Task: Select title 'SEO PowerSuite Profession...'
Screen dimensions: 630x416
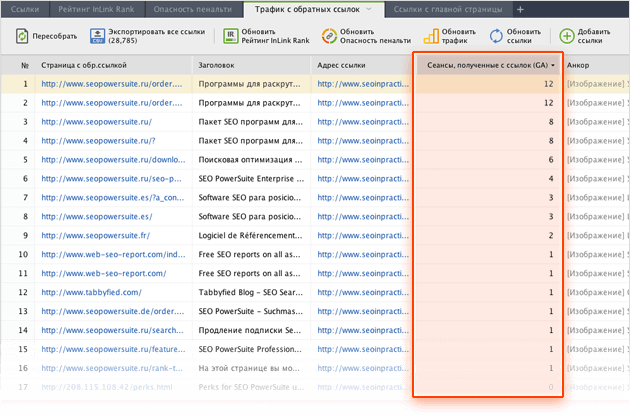Action: (250, 349)
